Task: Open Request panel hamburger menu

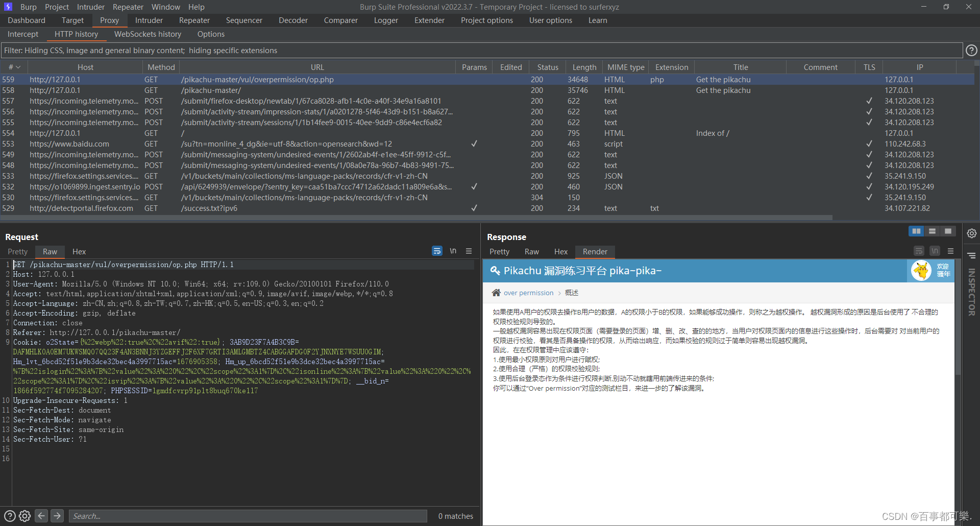Action: point(469,251)
